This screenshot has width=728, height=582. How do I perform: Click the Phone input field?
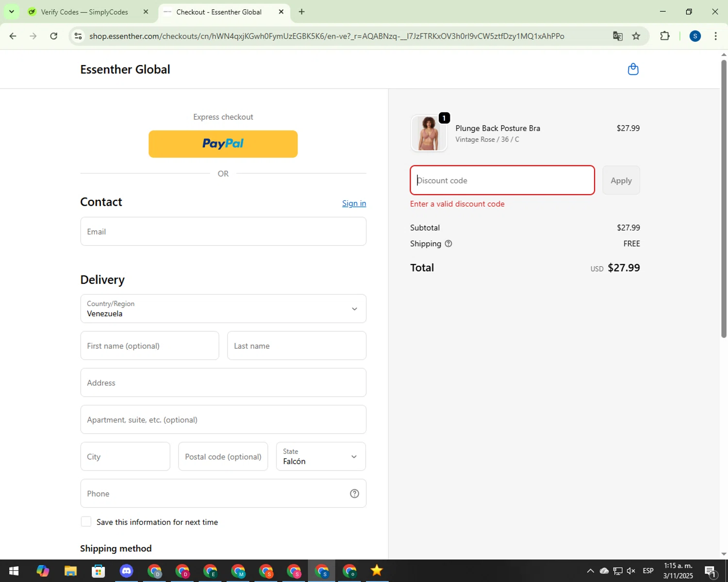click(x=223, y=493)
